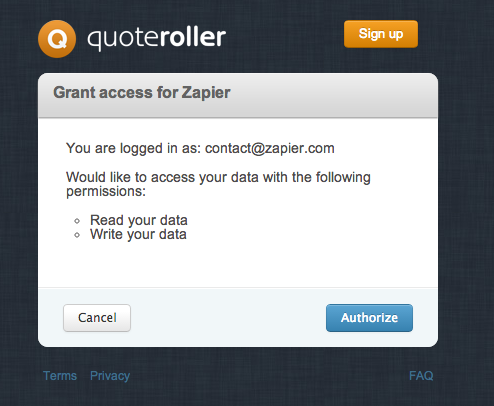Click the word 'permissions:' in the dialog
The height and width of the screenshot is (406, 494).
(106, 192)
